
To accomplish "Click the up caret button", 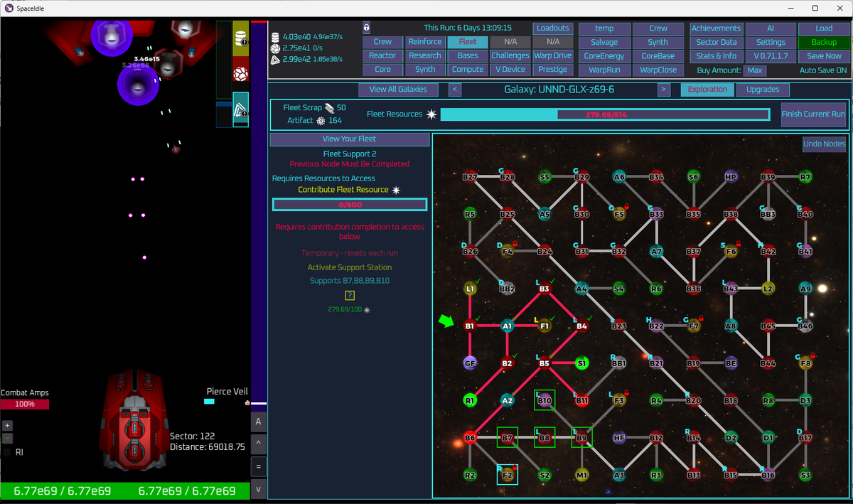I will tap(259, 444).
